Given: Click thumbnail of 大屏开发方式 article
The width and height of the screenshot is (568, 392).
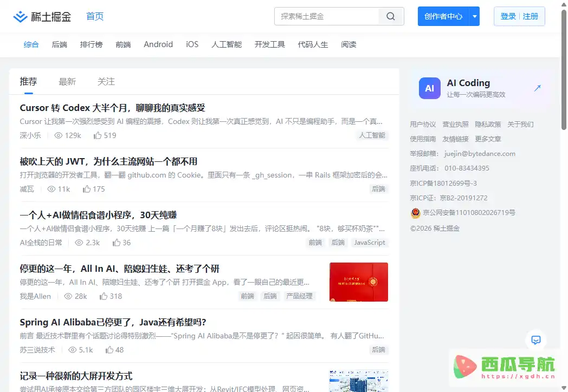Looking at the screenshot, I should (359, 381).
